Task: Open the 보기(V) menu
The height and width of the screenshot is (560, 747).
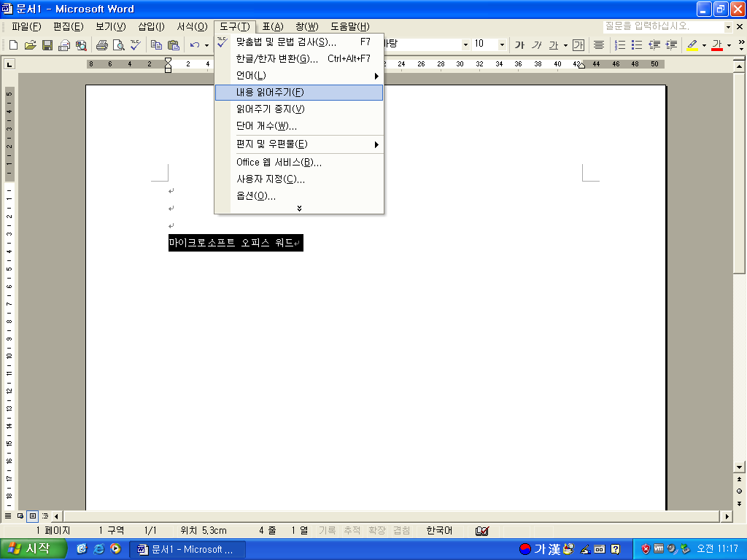Action: click(x=111, y=27)
